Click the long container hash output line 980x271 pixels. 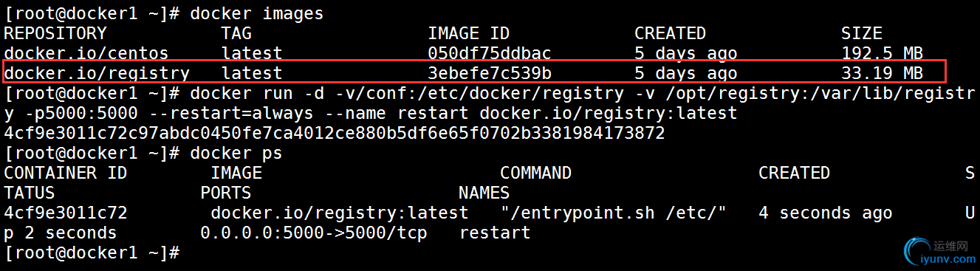[335, 133]
